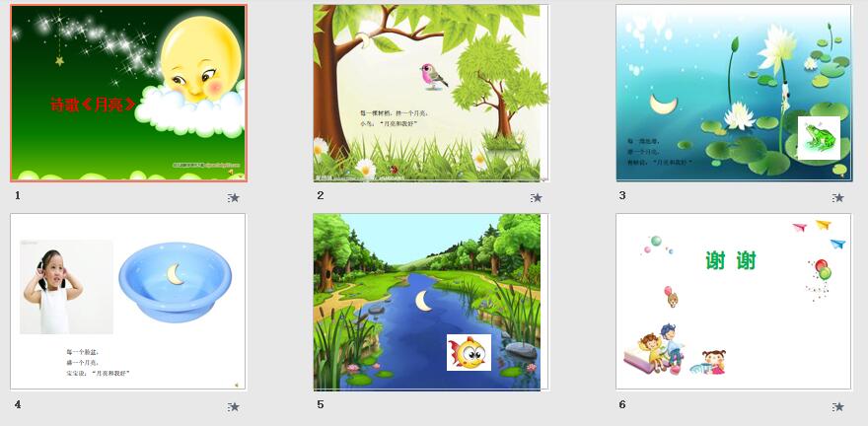This screenshot has height=426, width=868.
Task: Select the final slide reading 谢谢
Action: click(734, 302)
